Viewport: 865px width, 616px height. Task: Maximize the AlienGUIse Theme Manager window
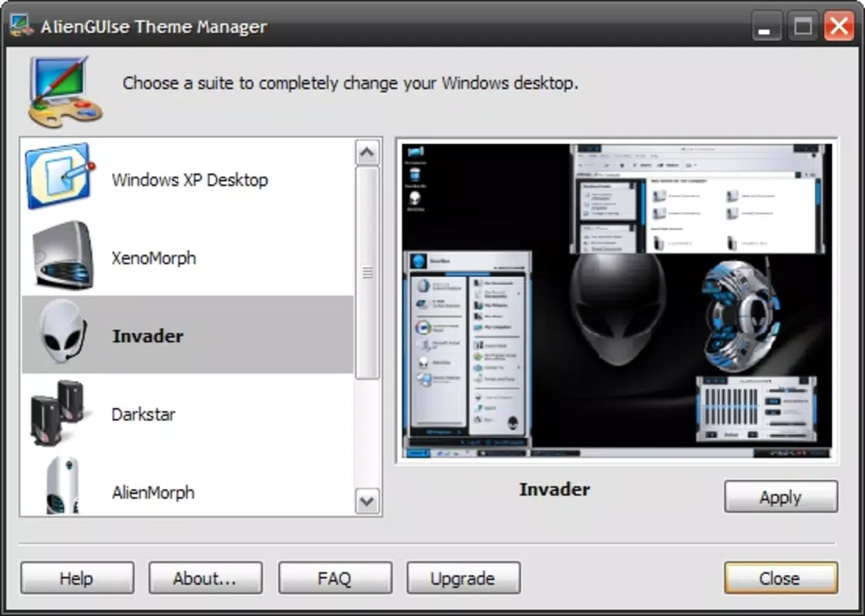point(803,26)
